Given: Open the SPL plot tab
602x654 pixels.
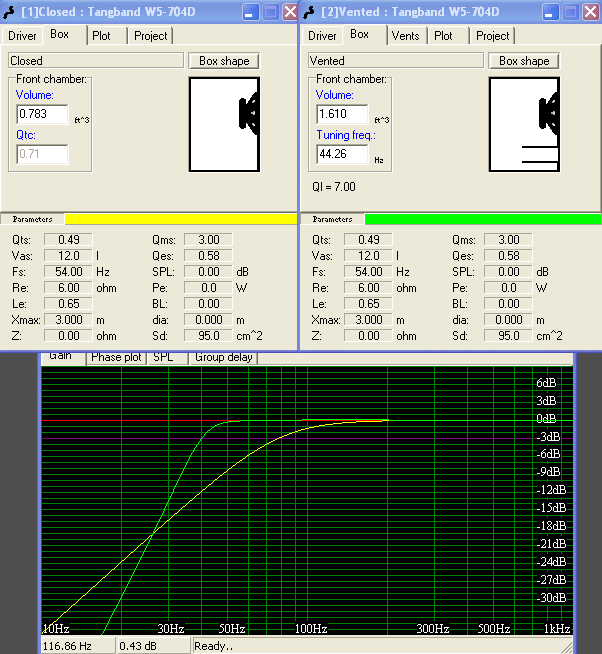Looking at the screenshot, I should (x=167, y=357).
